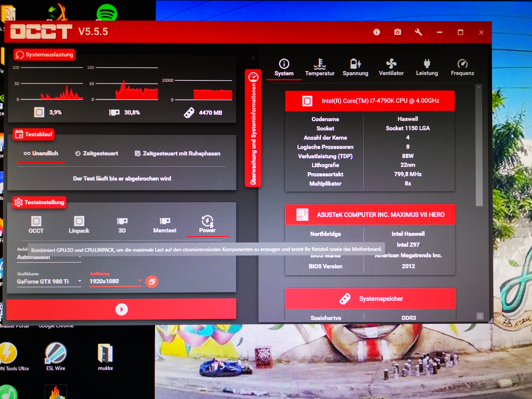Click the round fullscreen button beside the resolution
Image resolution: width=532 pixels, height=399 pixels.
click(152, 282)
